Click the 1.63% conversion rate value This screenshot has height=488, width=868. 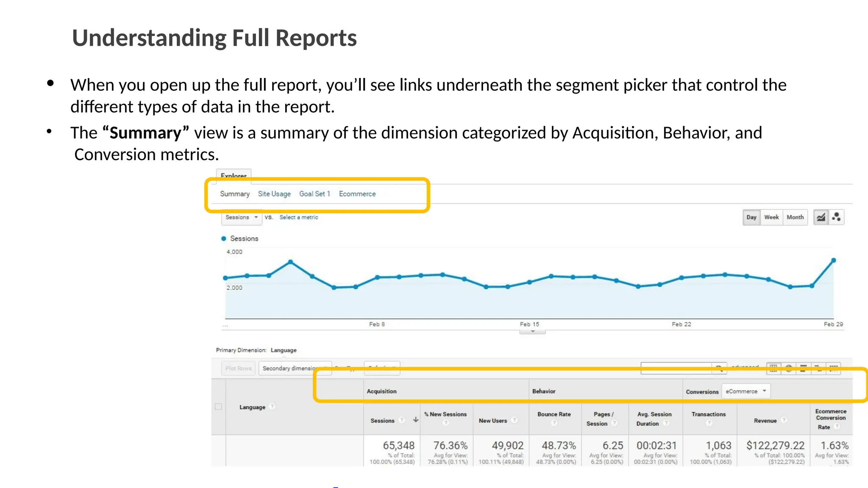835,445
